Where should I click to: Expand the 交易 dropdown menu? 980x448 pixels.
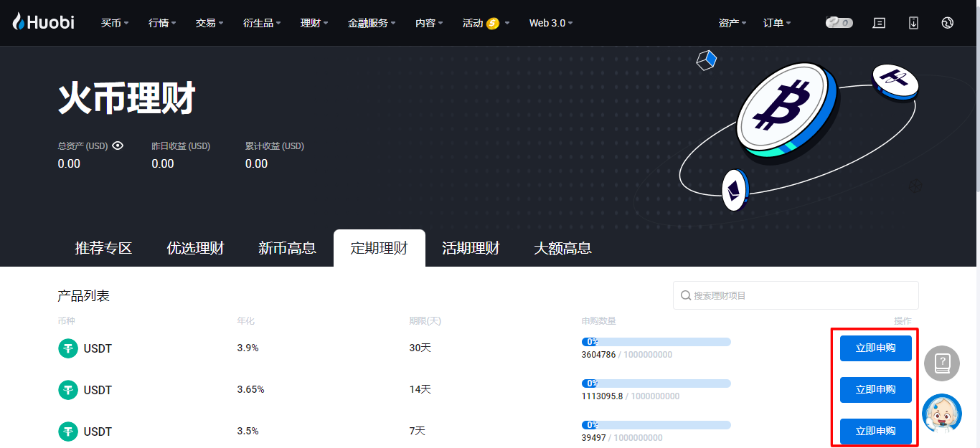tap(209, 23)
